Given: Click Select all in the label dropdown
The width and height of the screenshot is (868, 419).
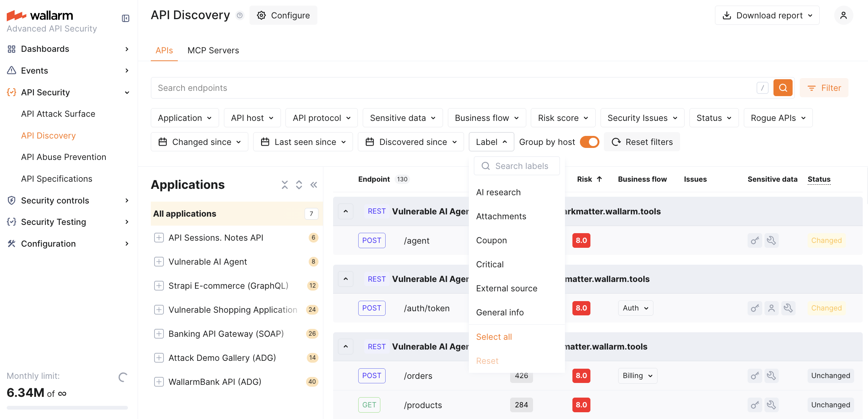Looking at the screenshot, I should 494,337.
